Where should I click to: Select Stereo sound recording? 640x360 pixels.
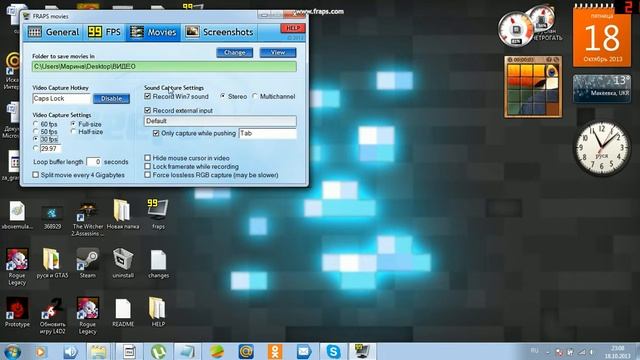click(223, 96)
